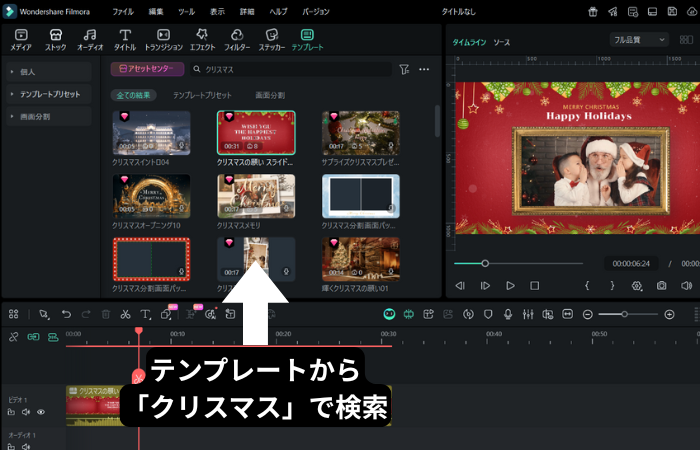Click the red timeline playhead marker
This screenshot has width=700, height=450.
(138, 331)
